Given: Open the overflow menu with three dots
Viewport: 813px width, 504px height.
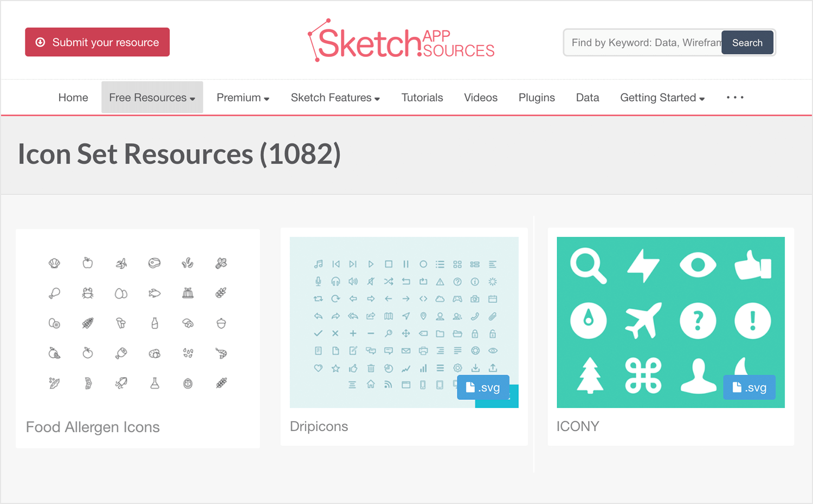Looking at the screenshot, I should pos(734,97).
